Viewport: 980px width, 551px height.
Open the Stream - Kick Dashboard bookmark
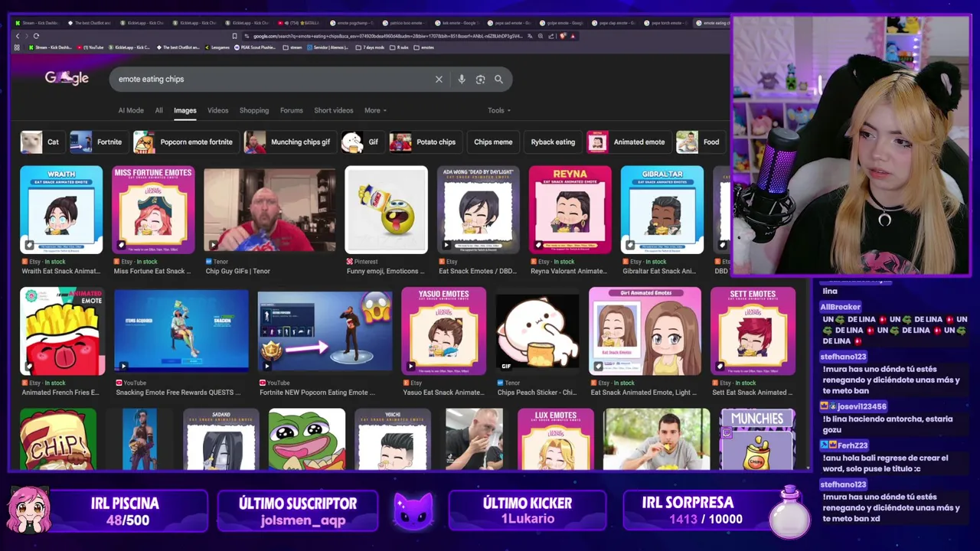[51, 47]
